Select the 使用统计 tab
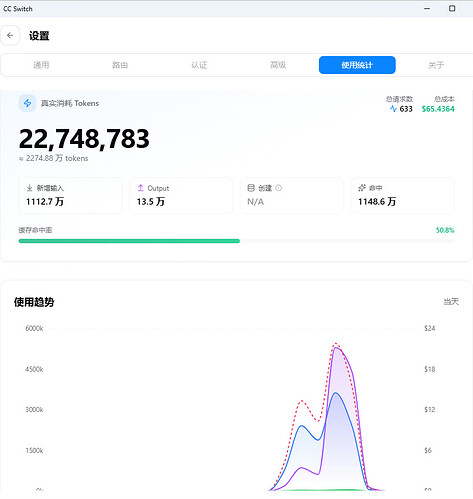The height and width of the screenshot is (499, 473). pyautogui.click(x=357, y=65)
